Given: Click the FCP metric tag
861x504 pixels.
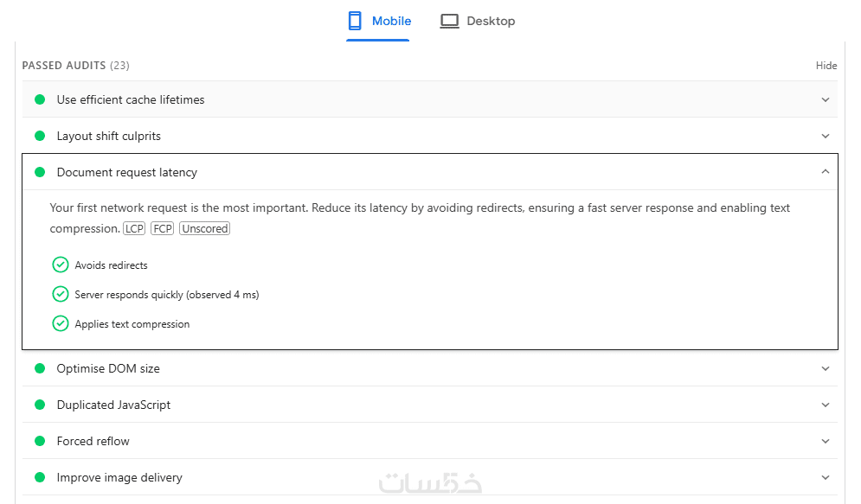Looking at the screenshot, I should click(x=162, y=229).
